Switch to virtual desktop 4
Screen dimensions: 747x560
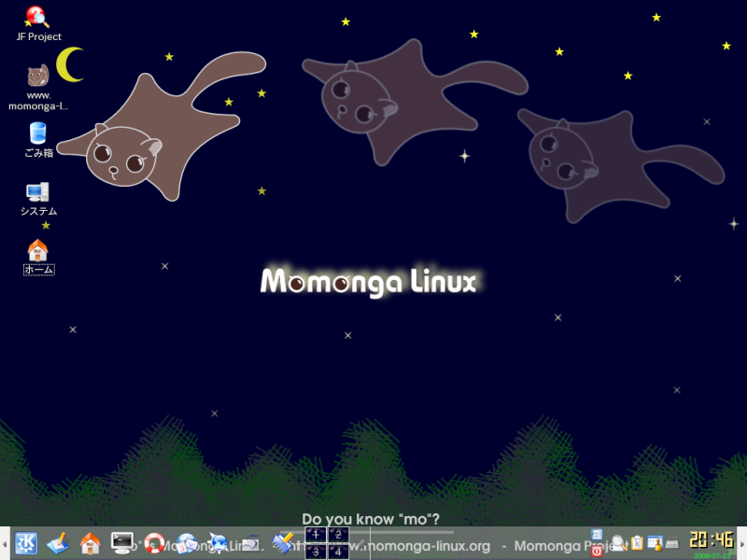[338, 552]
